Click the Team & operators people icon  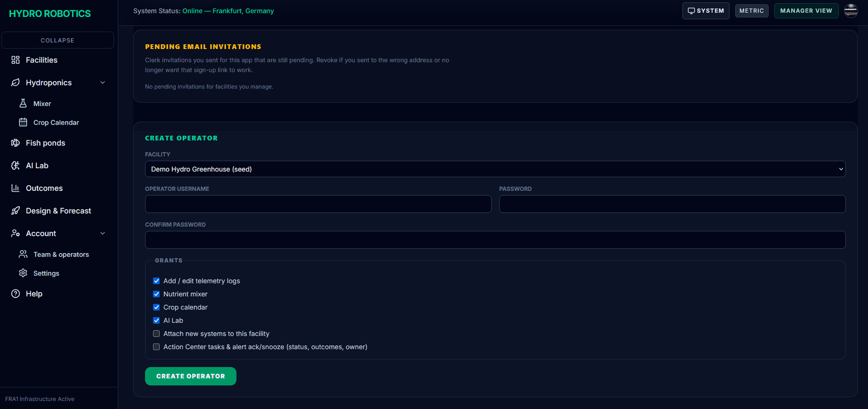[23, 254]
